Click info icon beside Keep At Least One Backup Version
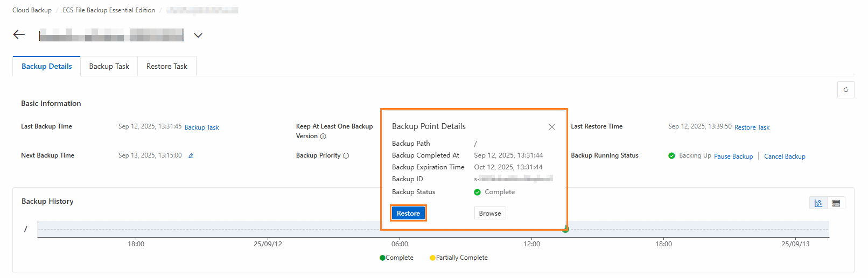The height and width of the screenshot is (278, 868). [x=323, y=137]
